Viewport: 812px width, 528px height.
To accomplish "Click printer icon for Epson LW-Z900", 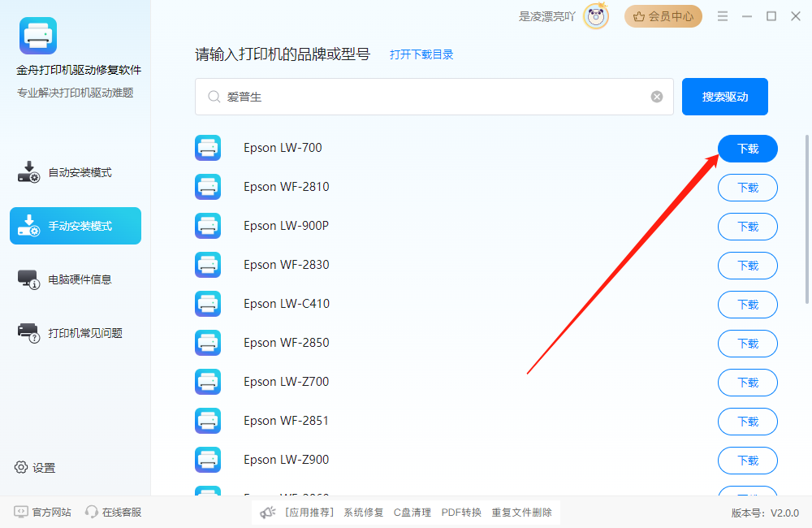I will [x=208, y=460].
